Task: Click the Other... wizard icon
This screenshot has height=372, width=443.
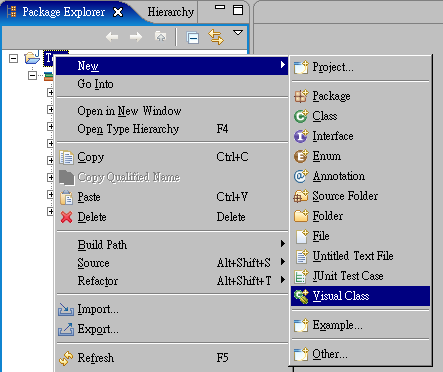Action: [301, 354]
